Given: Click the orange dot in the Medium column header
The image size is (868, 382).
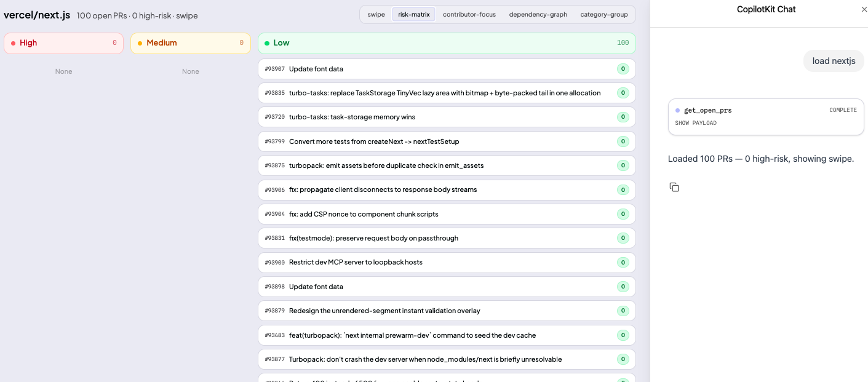Looking at the screenshot, I should point(140,43).
